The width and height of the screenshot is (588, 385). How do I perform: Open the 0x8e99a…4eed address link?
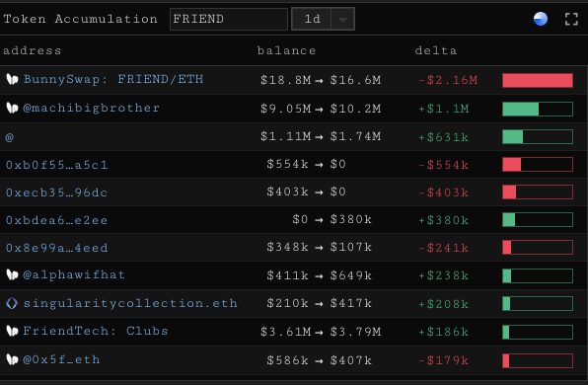click(x=56, y=248)
